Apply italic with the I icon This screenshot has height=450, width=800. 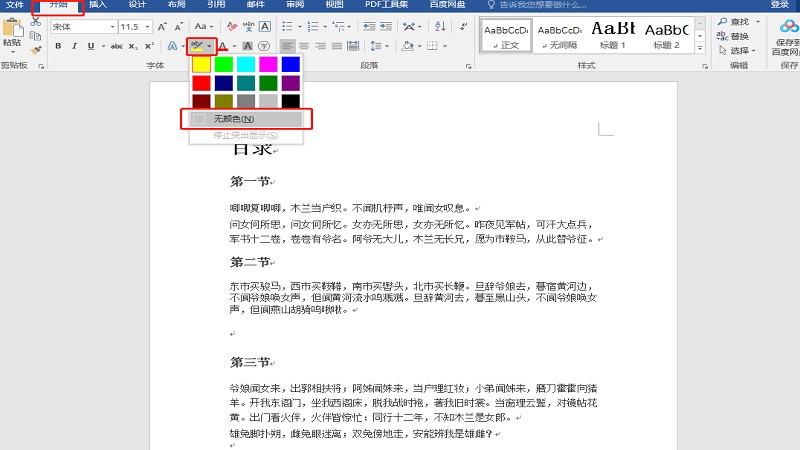tap(73, 46)
